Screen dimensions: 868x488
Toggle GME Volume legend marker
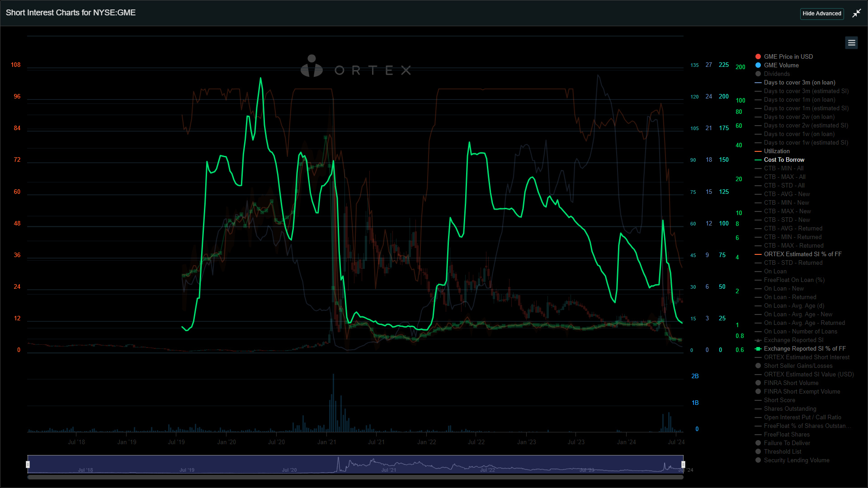pyautogui.click(x=758, y=65)
